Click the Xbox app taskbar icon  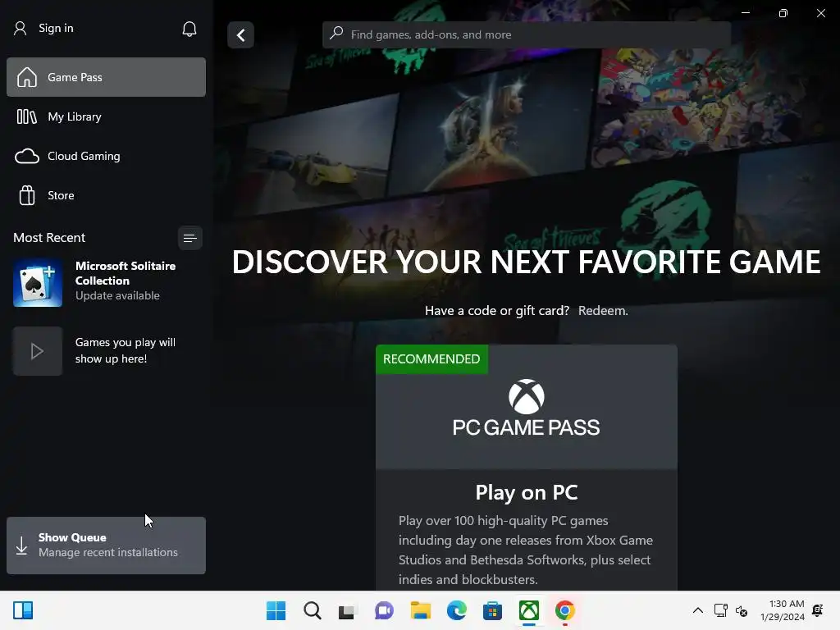tap(529, 610)
